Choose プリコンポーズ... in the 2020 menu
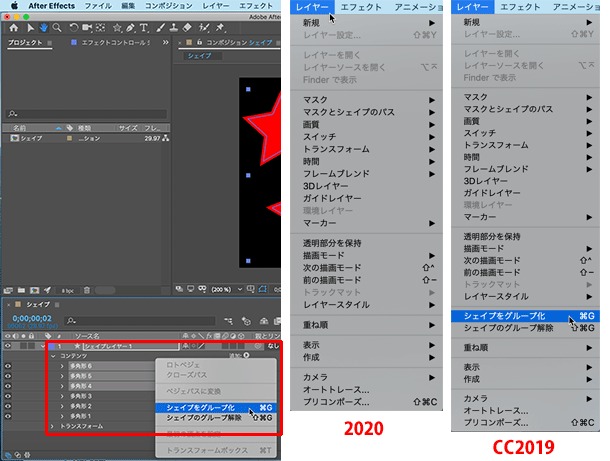The width and height of the screenshot is (610, 461). (x=366, y=402)
